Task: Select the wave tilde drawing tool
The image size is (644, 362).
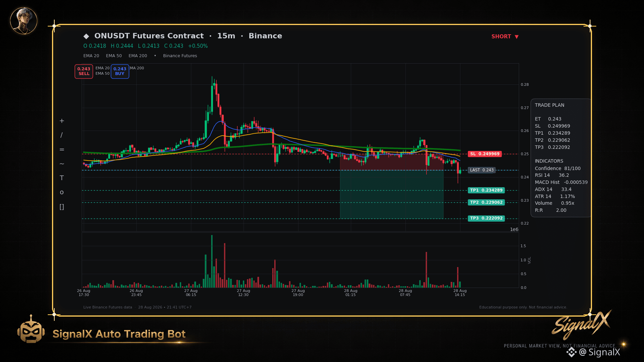Action: 62,164
